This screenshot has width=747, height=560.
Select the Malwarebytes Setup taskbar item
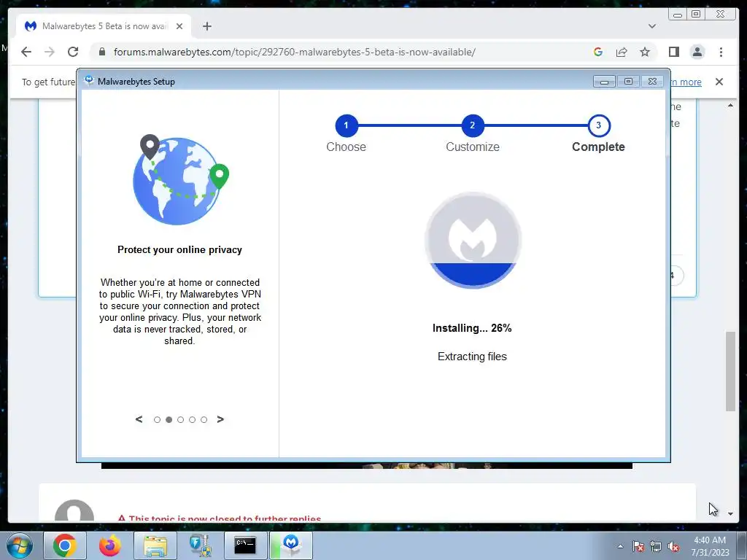[x=290, y=545]
